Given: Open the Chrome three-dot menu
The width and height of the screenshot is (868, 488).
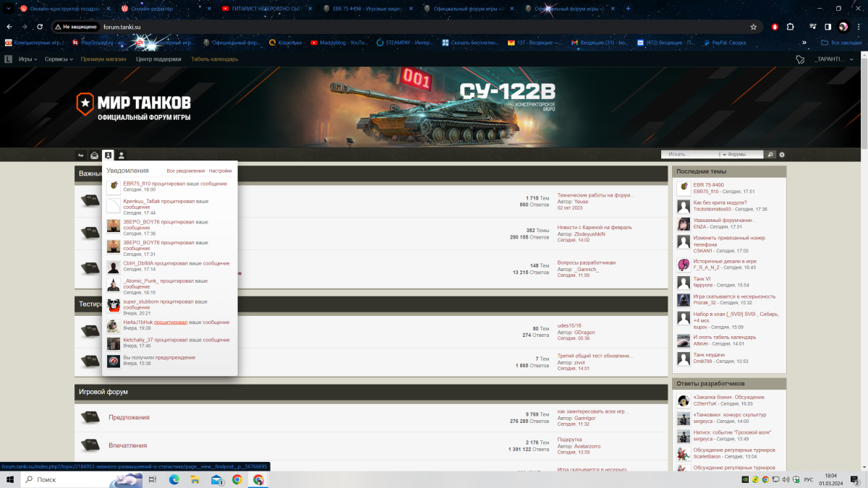Looking at the screenshot, I should (x=859, y=26).
